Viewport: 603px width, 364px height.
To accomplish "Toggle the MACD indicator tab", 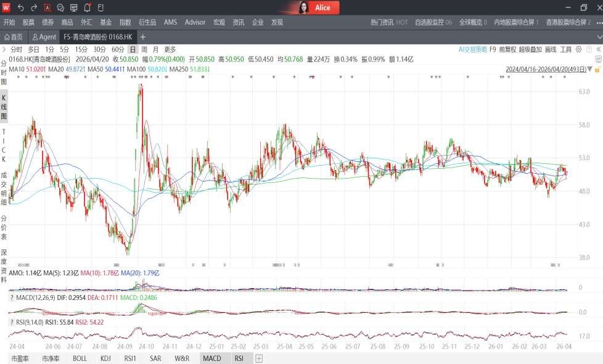I will [211, 358].
